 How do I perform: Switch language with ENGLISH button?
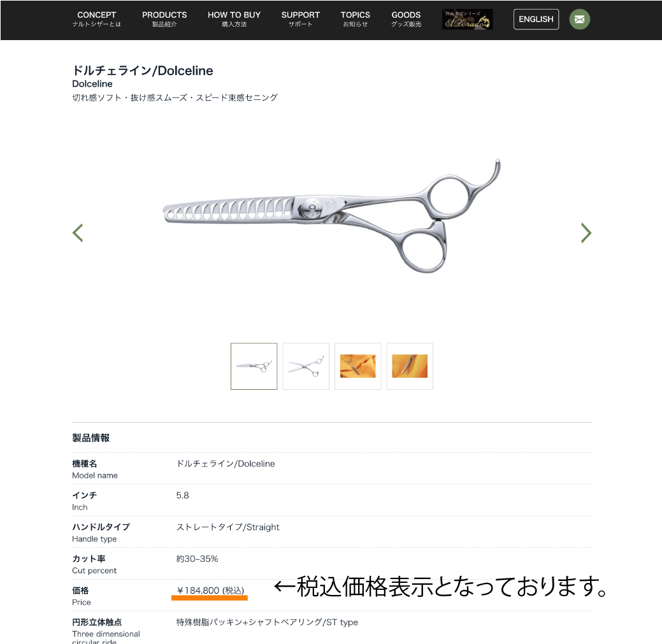536,19
